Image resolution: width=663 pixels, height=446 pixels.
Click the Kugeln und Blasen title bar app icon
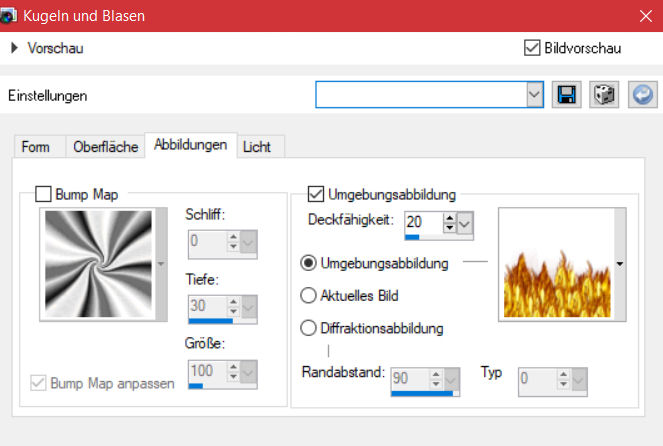click(8, 16)
